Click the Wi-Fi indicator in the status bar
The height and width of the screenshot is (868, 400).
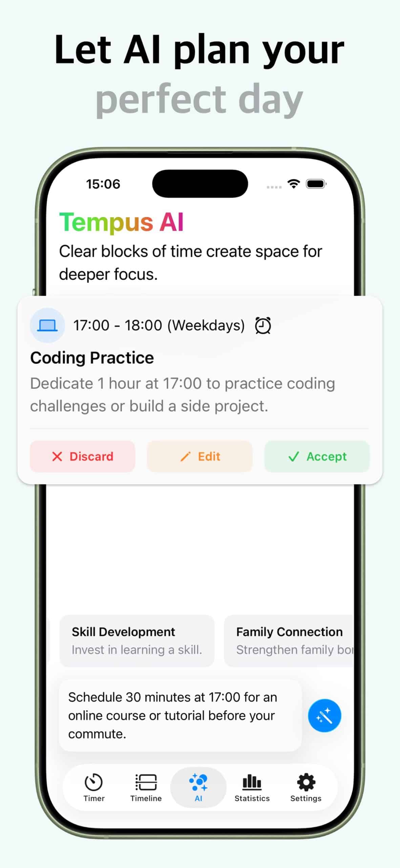293,184
